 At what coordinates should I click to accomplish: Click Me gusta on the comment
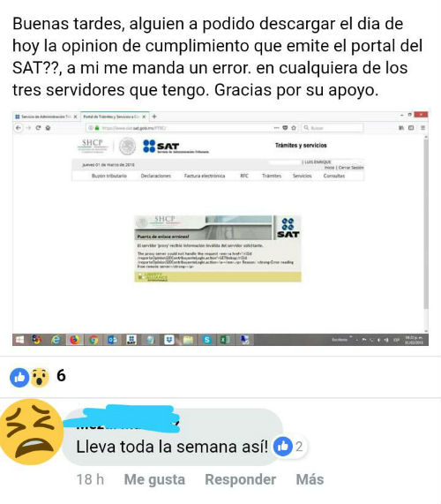pyautogui.click(x=154, y=479)
